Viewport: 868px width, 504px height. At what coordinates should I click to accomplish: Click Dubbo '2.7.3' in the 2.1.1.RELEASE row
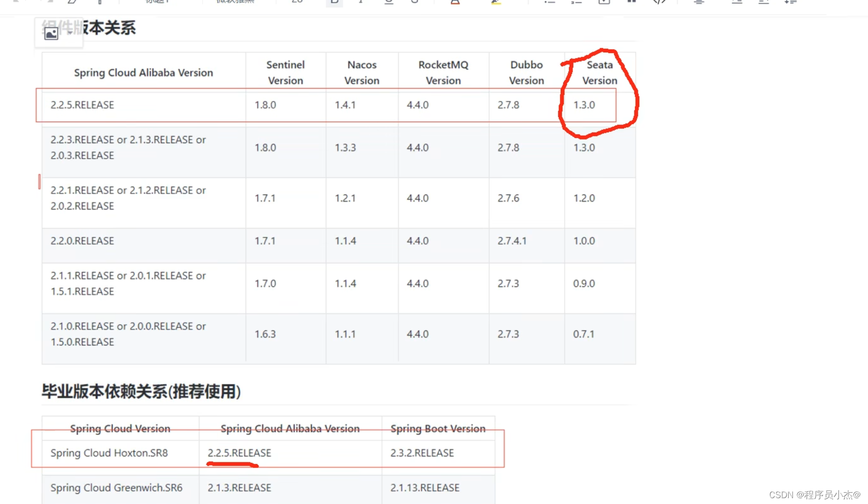point(508,284)
